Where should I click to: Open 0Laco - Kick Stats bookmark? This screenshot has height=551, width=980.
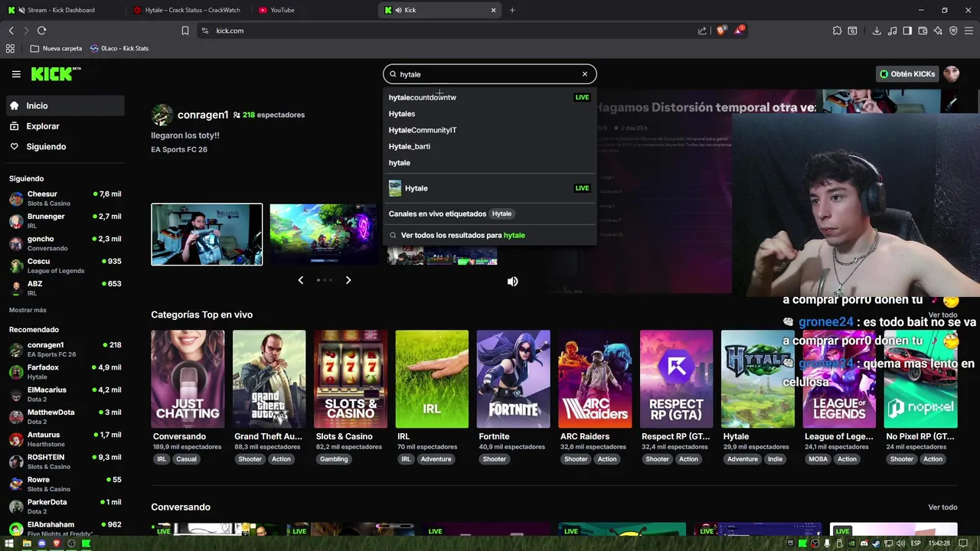pos(119,48)
